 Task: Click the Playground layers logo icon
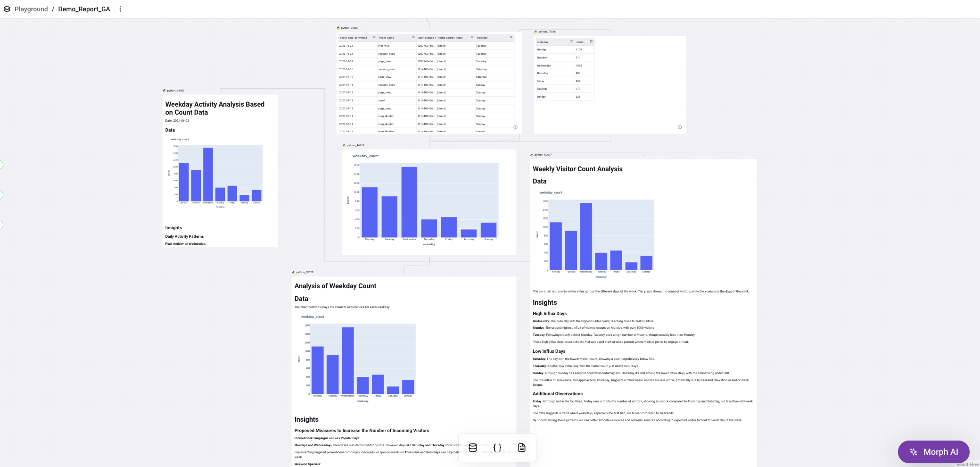7,9
